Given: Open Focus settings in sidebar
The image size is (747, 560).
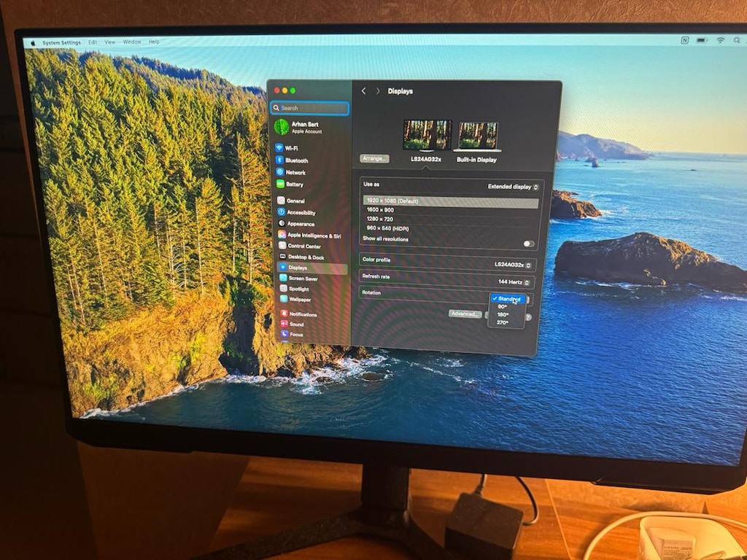Looking at the screenshot, I should [x=292, y=334].
